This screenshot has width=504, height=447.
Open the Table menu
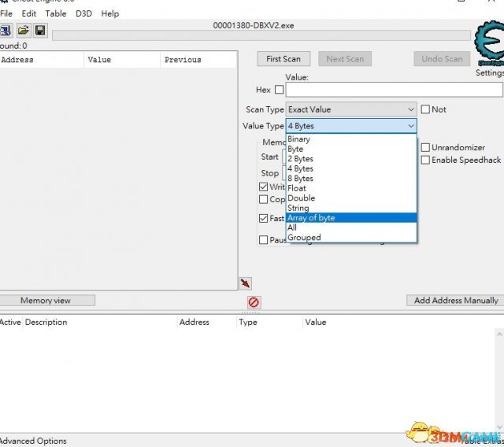[x=56, y=13]
